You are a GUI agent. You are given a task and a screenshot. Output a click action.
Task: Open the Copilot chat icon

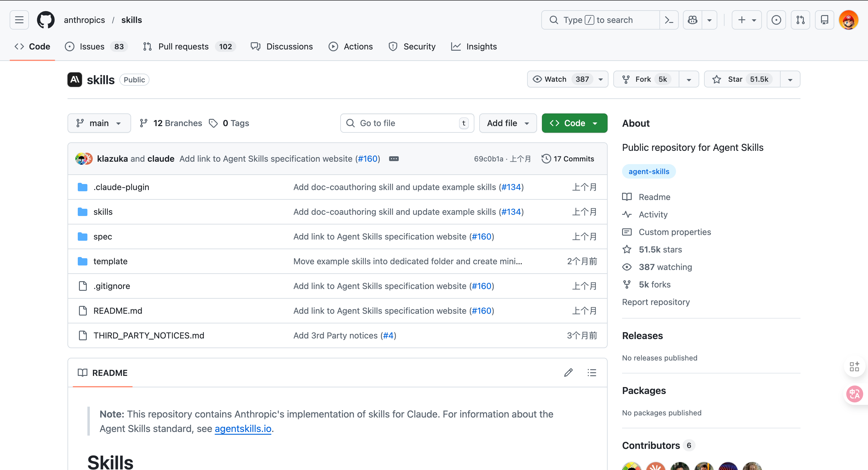click(x=693, y=20)
